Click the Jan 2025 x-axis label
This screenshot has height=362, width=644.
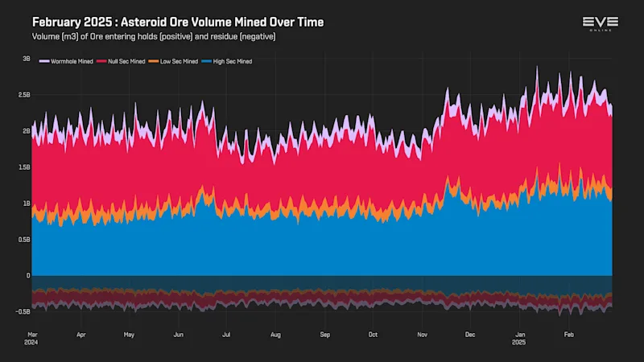tap(519, 338)
